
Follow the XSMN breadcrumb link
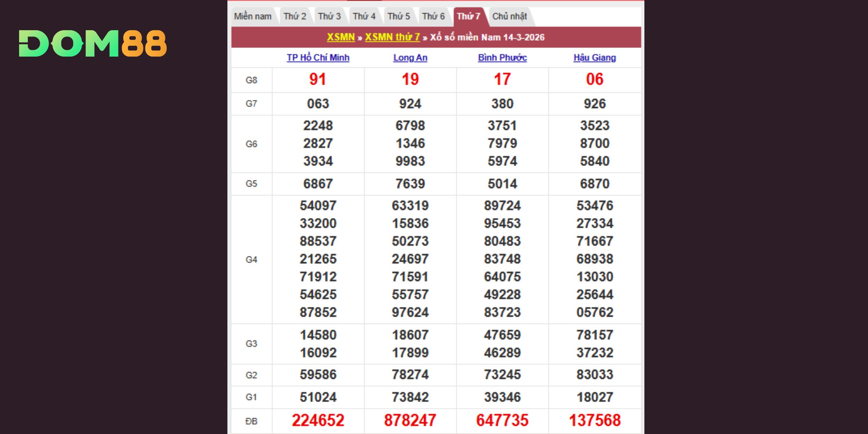click(x=341, y=37)
